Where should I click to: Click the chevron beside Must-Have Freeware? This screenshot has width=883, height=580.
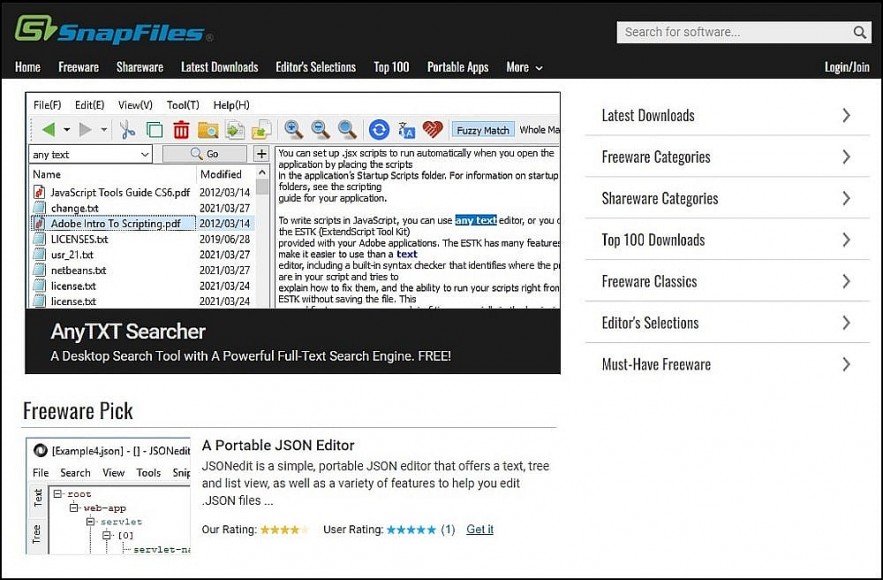click(x=846, y=364)
